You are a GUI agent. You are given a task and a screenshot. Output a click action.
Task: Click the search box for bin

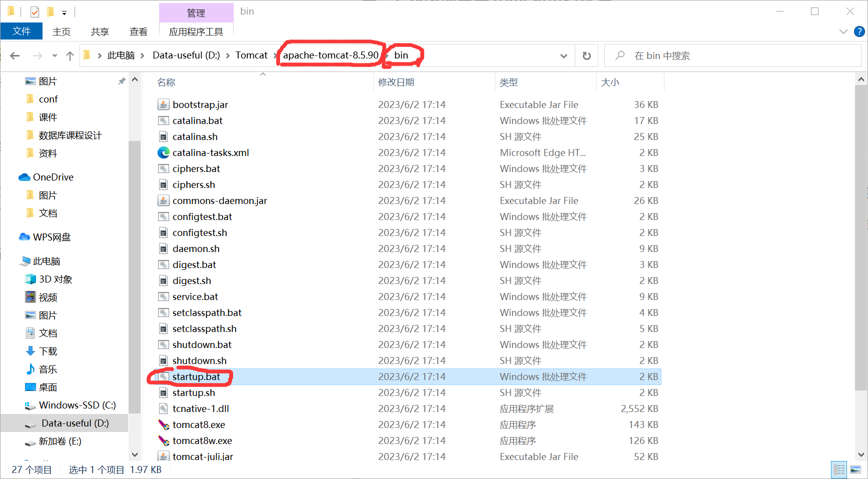[x=733, y=55]
